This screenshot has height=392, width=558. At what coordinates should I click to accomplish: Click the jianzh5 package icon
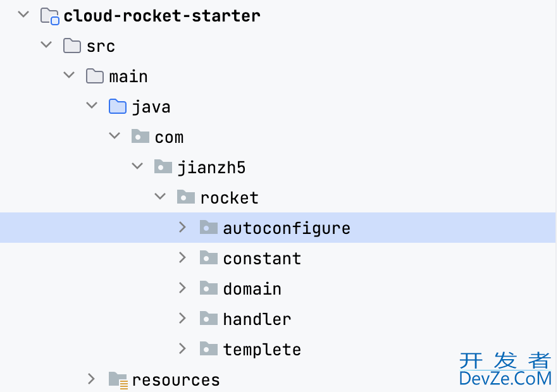tap(163, 166)
